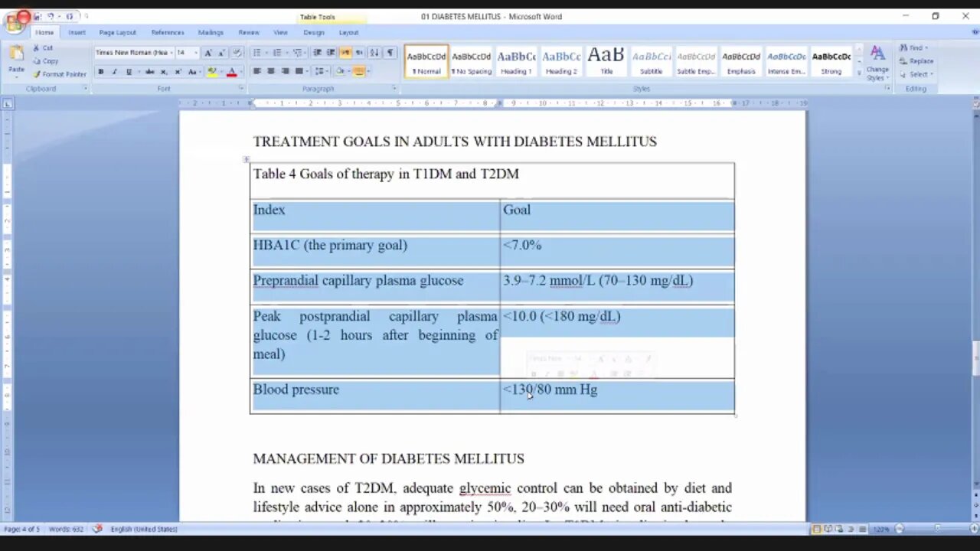Viewport: 980px width, 551px height.
Task: Insert a bulleted list
Action: tap(259, 53)
